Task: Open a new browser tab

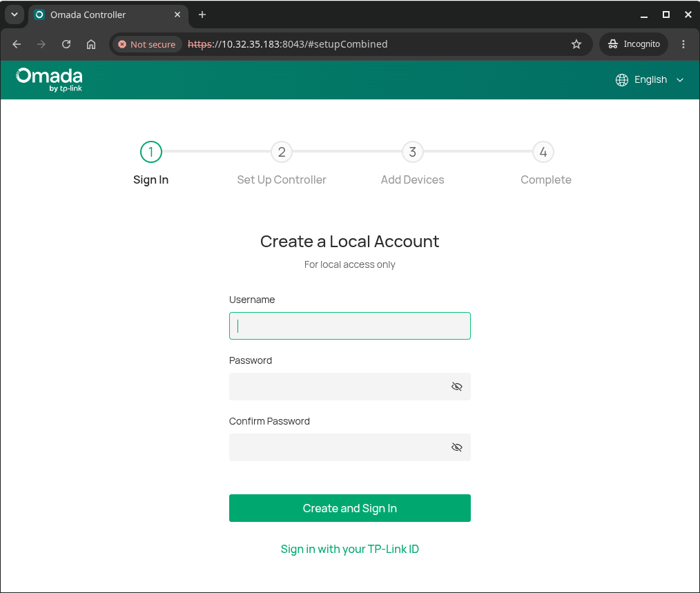Action: tap(202, 14)
